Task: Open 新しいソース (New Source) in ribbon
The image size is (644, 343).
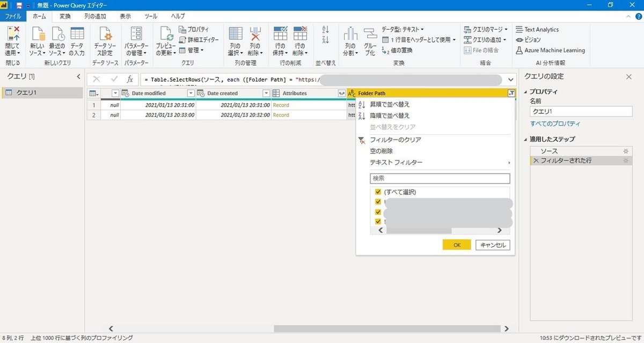Action: [37, 40]
